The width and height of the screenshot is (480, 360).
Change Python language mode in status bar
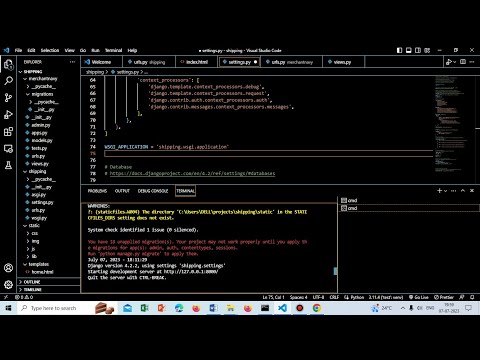(x=357, y=297)
